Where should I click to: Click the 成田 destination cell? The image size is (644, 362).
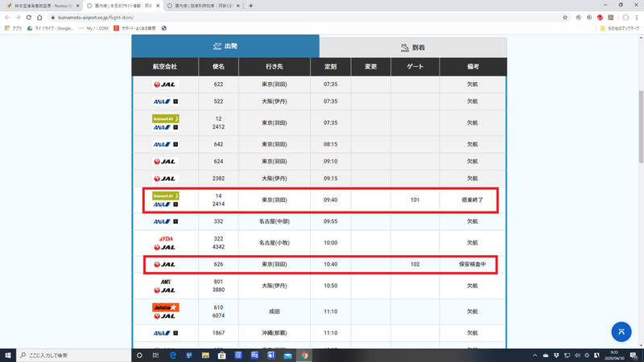pyautogui.click(x=275, y=311)
